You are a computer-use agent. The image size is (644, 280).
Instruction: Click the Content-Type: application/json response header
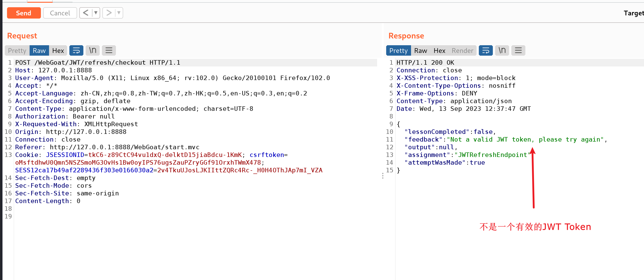pos(454,101)
